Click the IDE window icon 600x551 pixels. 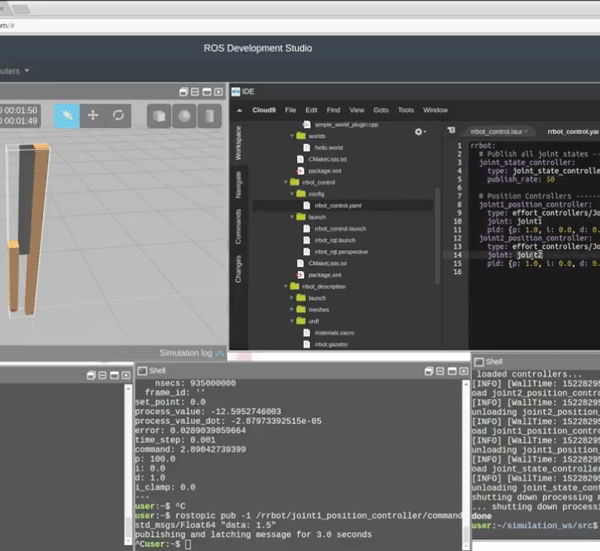(x=235, y=91)
